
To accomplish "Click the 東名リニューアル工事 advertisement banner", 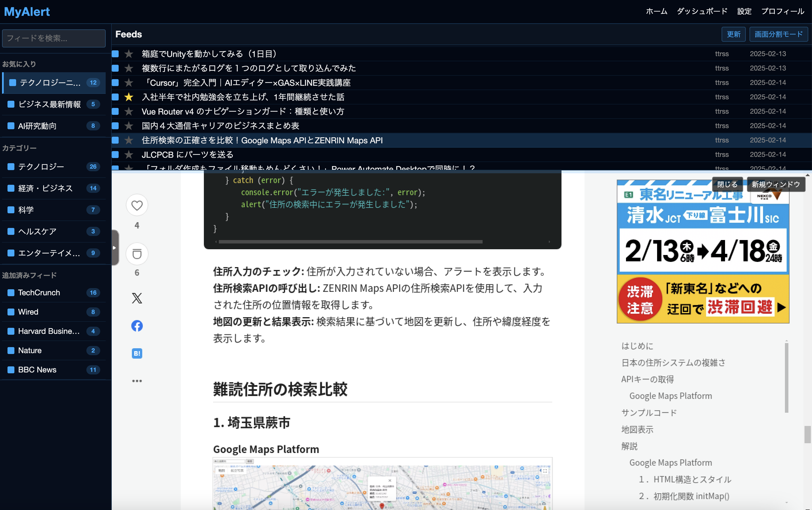I will (x=703, y=252).
